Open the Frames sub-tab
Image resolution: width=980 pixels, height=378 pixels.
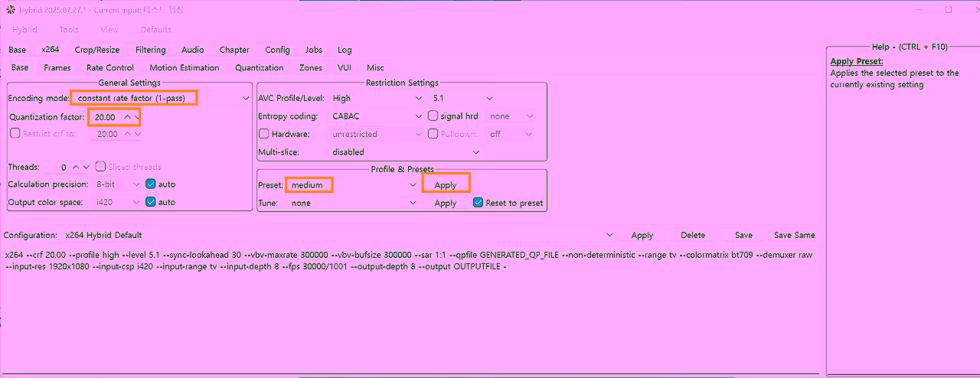[57, 67]
